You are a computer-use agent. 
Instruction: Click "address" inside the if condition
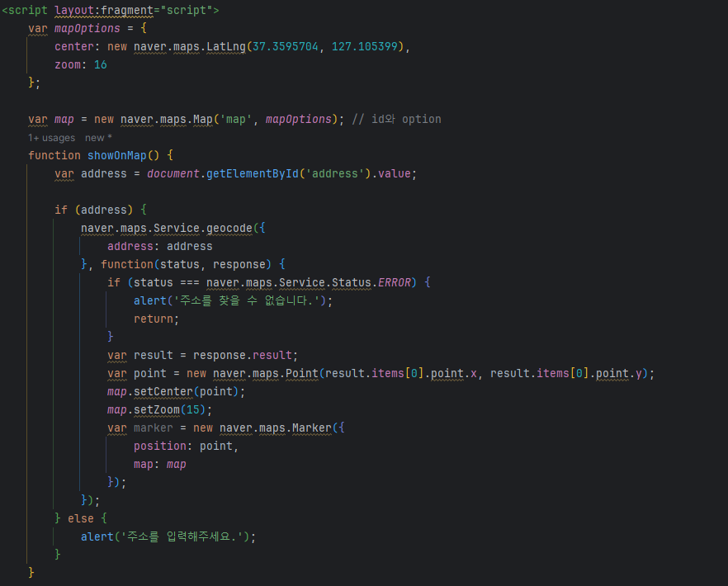tap(104, 210)
